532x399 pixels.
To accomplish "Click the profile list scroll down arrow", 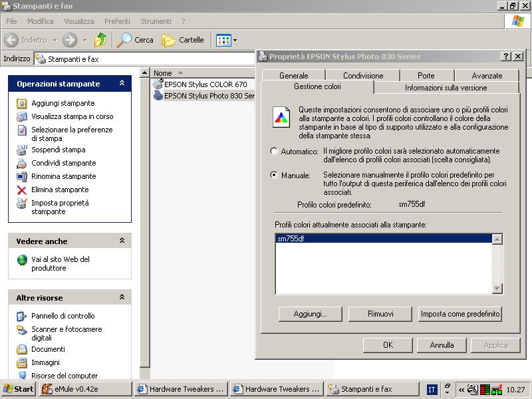I will click(x=497, y=289).
